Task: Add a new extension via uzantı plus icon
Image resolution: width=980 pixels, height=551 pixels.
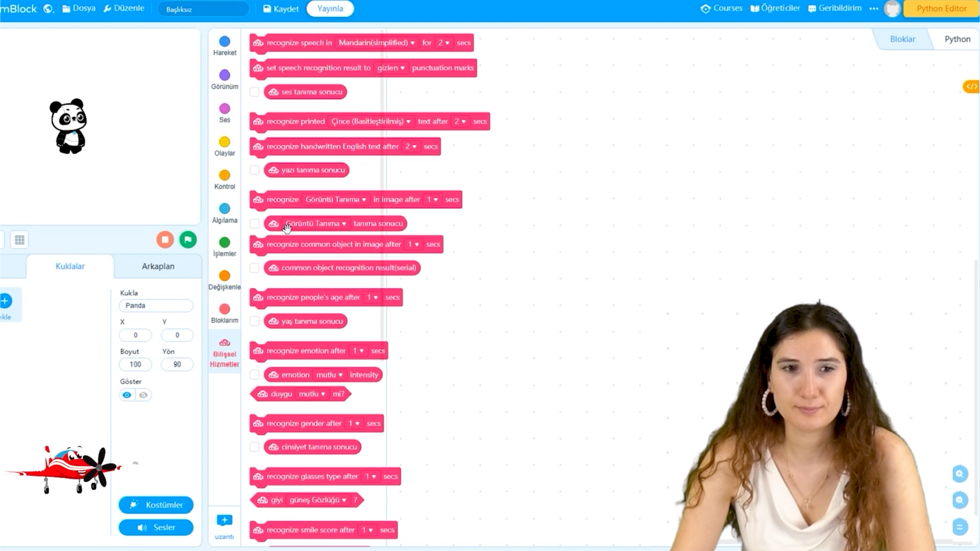Action: 224,520
